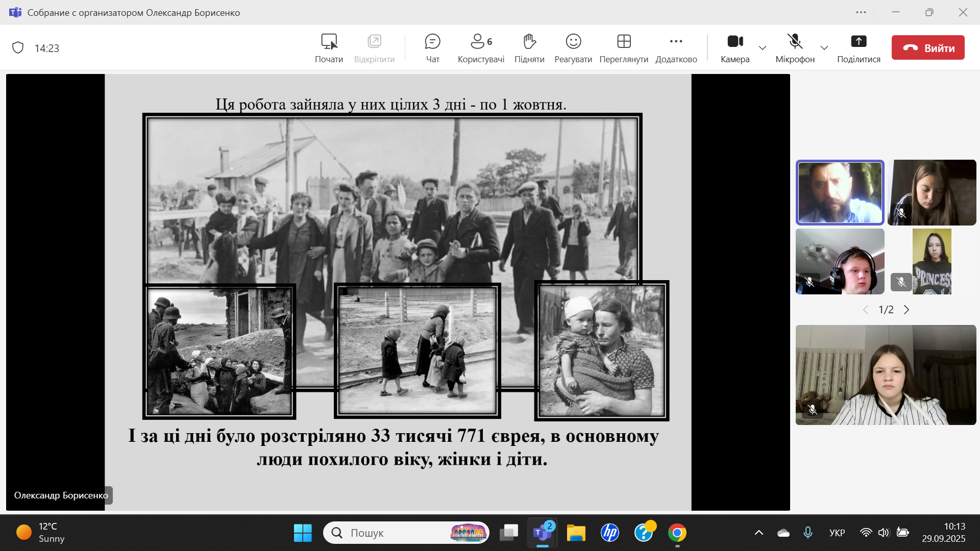Go to next participant page
The image size is (980, 551).
click(x=906, y=310)
